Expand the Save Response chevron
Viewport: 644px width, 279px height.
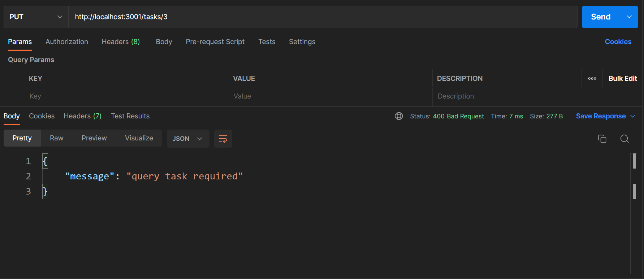[633, 116]
